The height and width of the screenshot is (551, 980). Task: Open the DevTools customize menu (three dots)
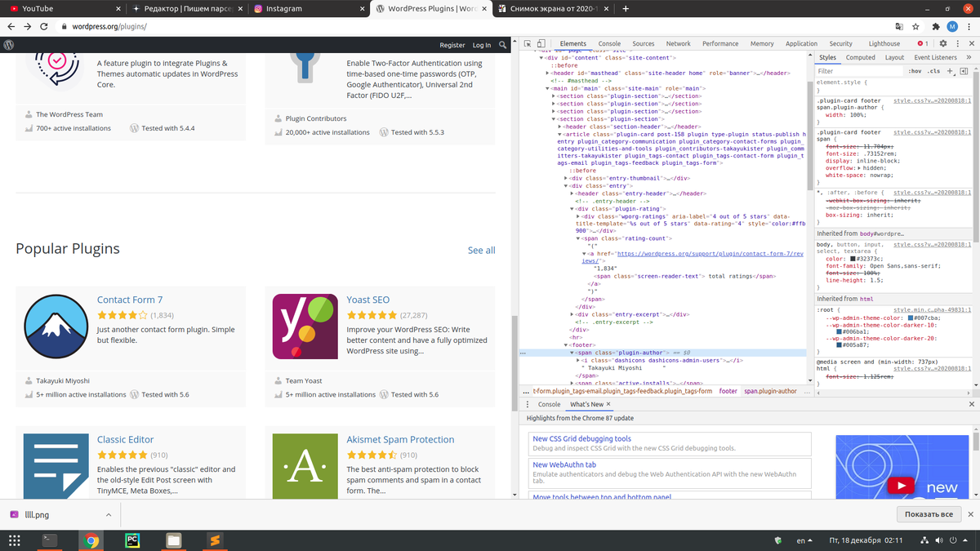(956, 43)
